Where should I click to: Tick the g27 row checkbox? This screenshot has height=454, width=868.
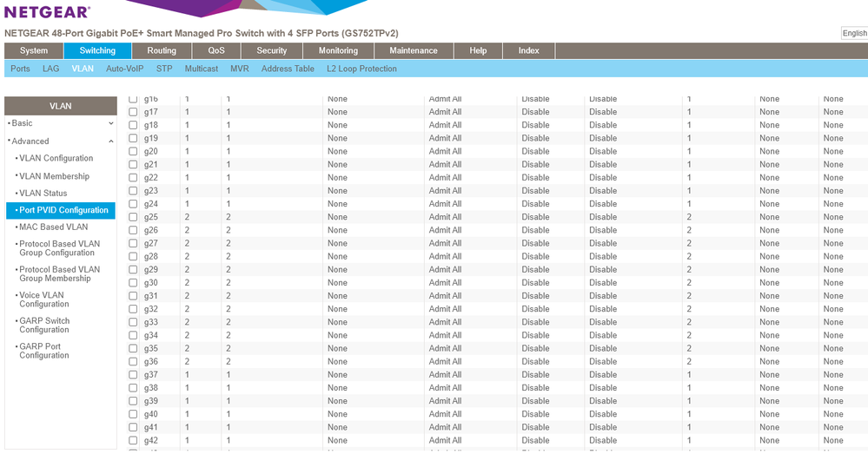pyautogui.click(x=133, y=243)
